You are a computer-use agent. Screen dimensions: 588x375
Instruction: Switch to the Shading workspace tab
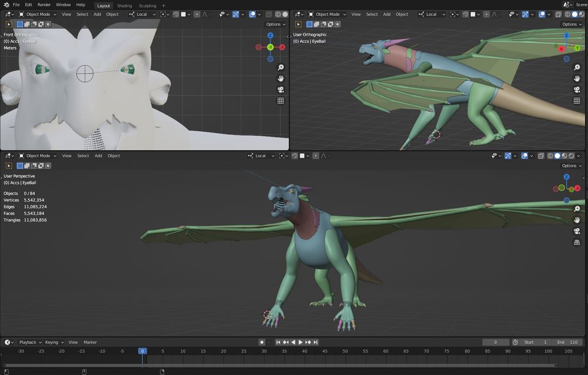(124, 5)
